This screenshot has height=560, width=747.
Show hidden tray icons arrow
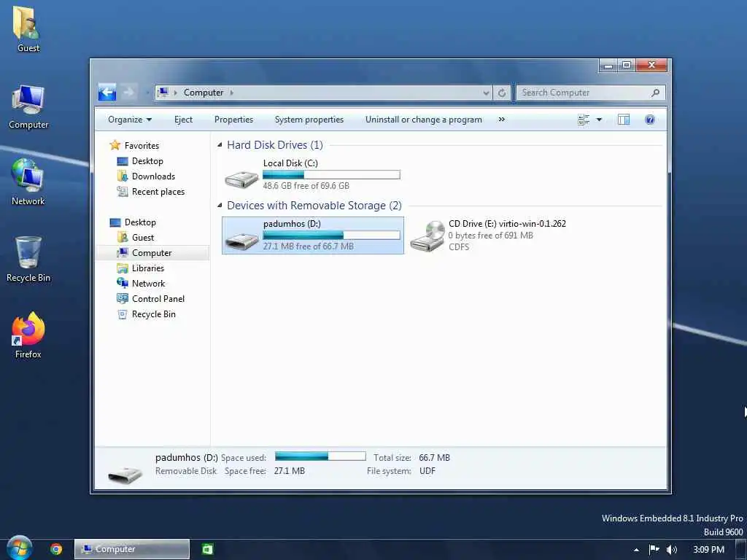636,550
